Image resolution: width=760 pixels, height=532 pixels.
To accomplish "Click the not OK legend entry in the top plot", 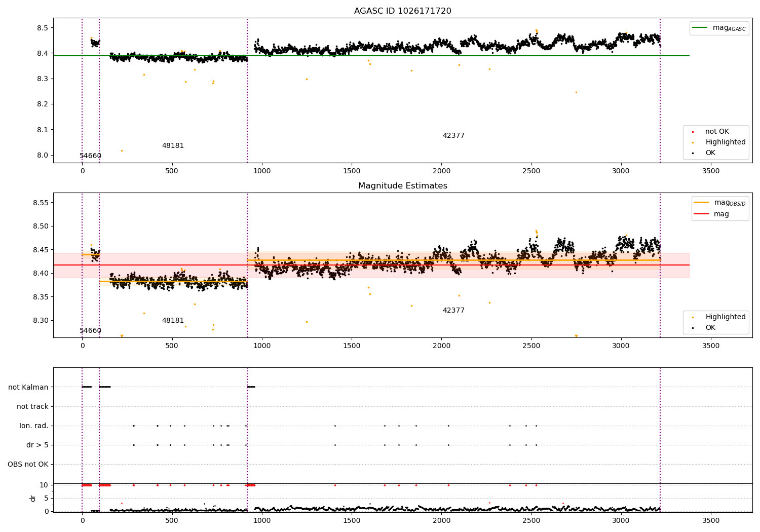I will pos(717,132).
